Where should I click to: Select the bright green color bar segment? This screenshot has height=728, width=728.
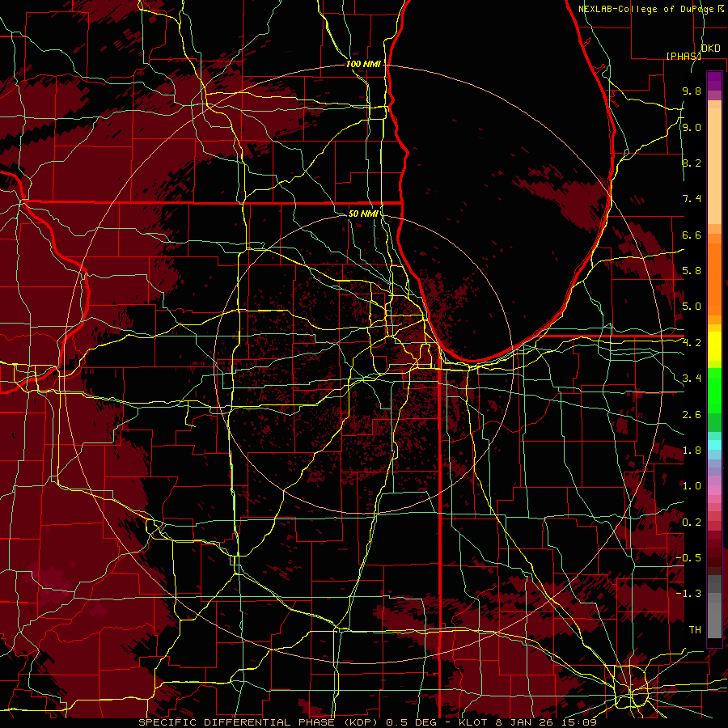714,390
